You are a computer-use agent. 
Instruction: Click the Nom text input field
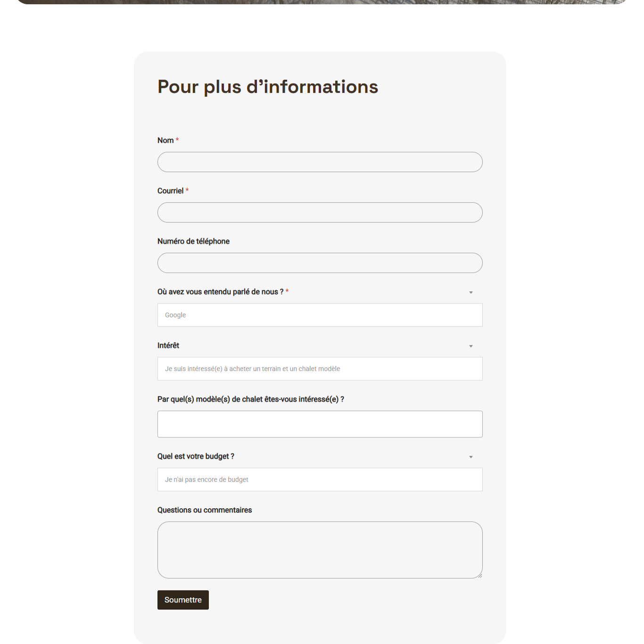pyautogui.click(x=320, y=162)
